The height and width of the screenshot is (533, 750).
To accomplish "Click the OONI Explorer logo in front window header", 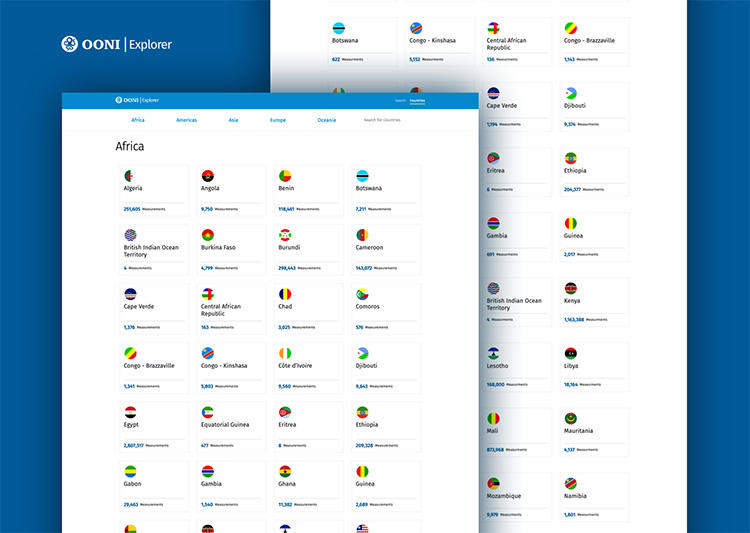I will pyautogui.click(x=137, y=100).
